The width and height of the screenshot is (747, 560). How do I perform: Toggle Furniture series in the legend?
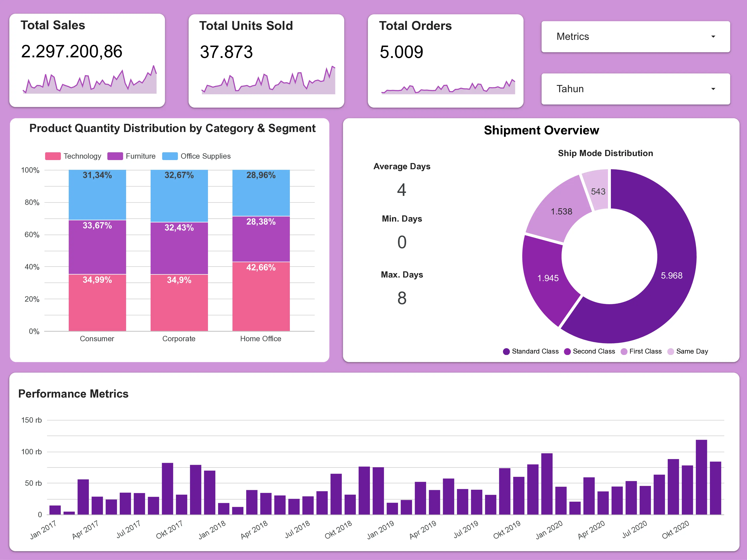(132, 156)
